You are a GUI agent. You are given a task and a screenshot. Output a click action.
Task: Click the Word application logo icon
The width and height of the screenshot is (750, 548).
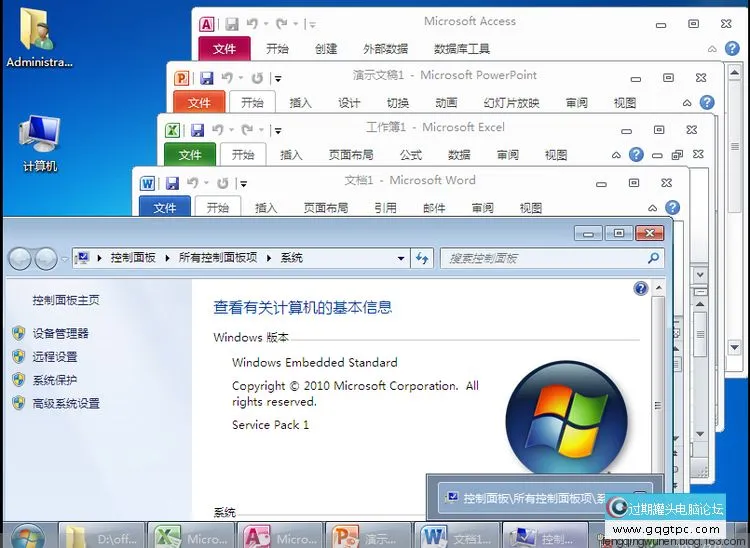pos(147,183)
